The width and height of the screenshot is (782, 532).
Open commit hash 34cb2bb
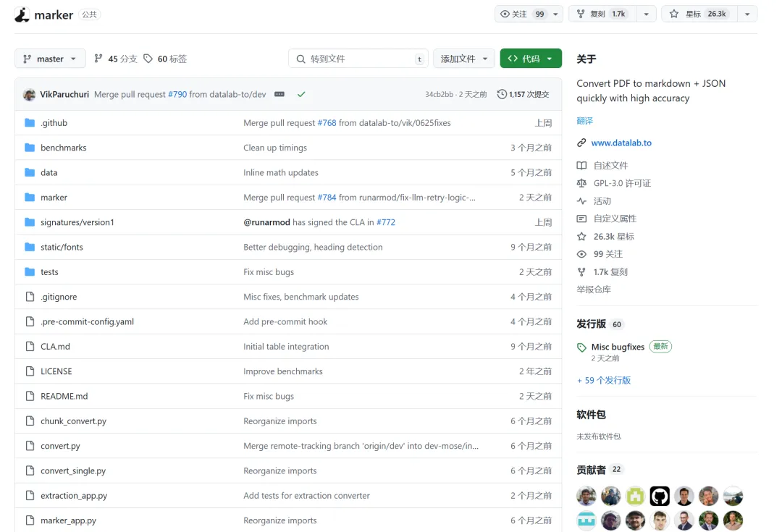click(x=440, y=94)
